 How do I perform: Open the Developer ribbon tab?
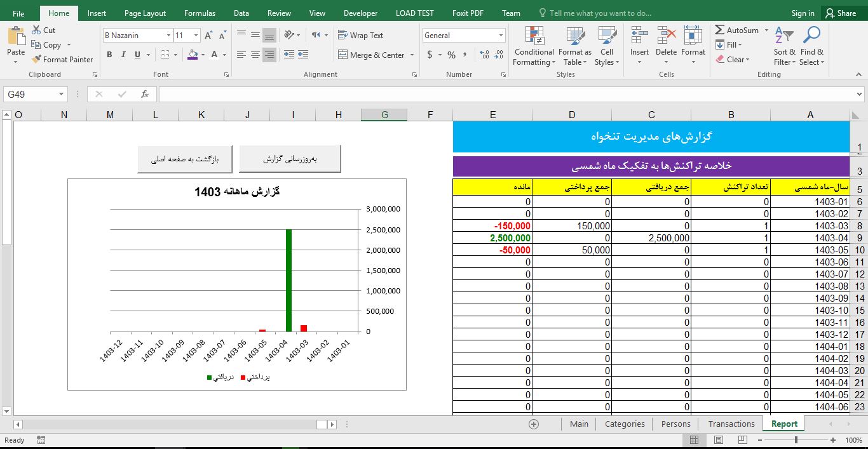pyautogui.click(x=360, y=12)
